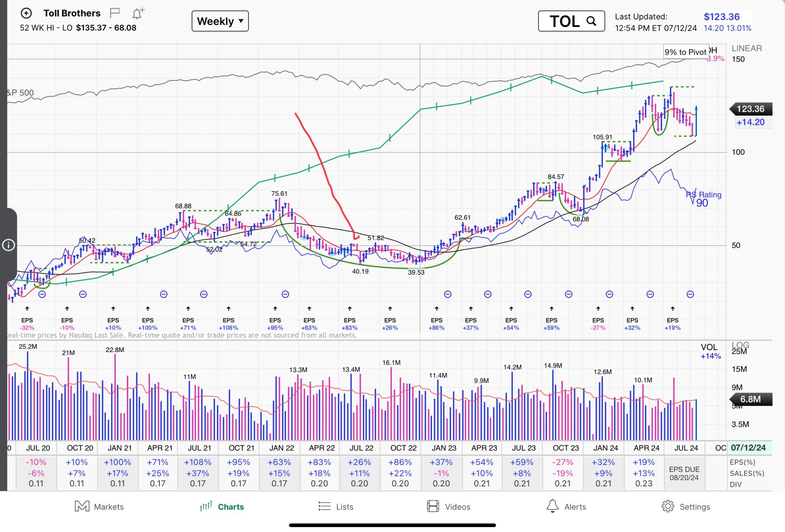Add Toll Brothers to list with plus icon

[26, 13]
